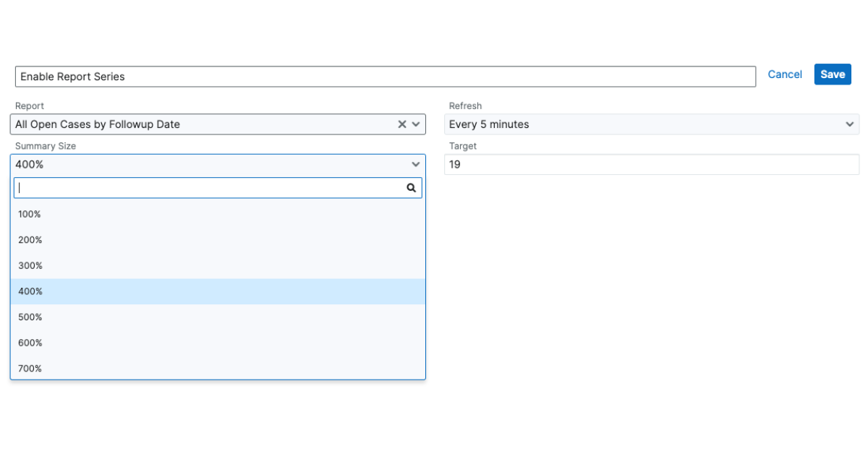Expand the Report dropdown chevron
This screenshot has width=868, height=454.
coord(416,124)
